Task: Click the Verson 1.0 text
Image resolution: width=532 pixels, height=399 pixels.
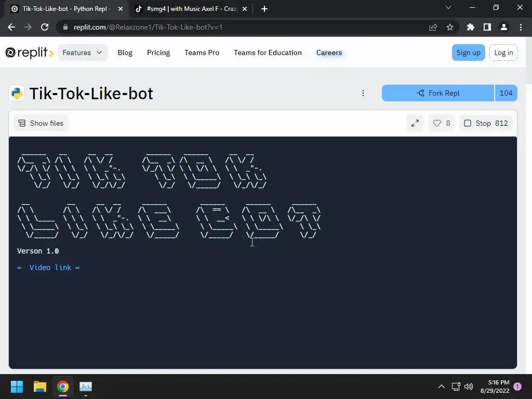Action: 38,251
